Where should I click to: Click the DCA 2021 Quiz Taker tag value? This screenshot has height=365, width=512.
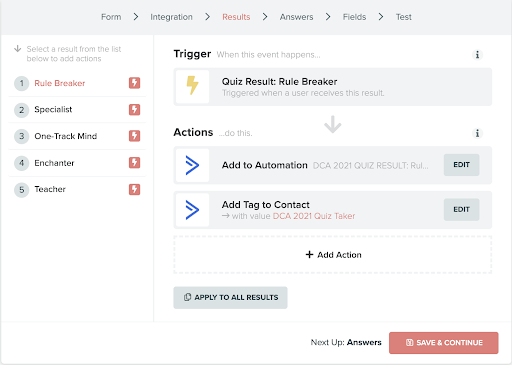(314, 216)
